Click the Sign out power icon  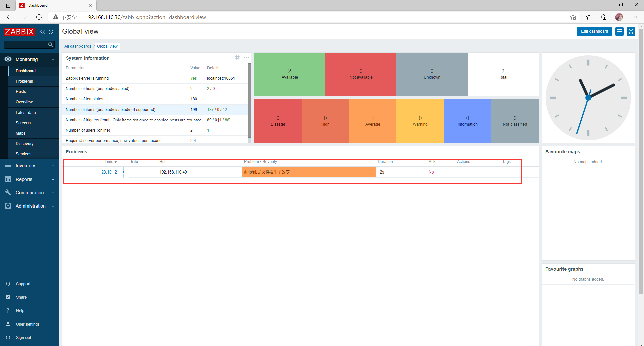[8, 337]
